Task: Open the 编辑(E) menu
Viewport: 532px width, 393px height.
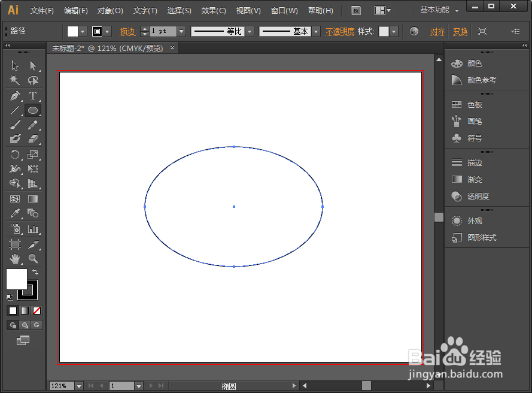Action: point(75,11)
